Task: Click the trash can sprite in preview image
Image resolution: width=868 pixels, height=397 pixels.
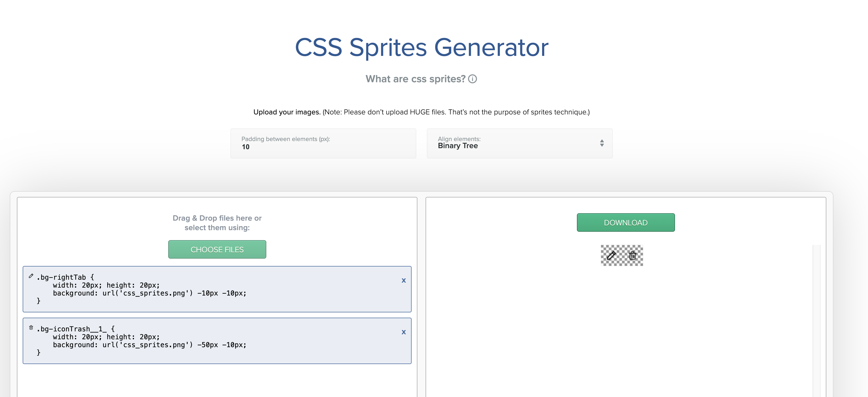Action: click(x=633, y=255)
